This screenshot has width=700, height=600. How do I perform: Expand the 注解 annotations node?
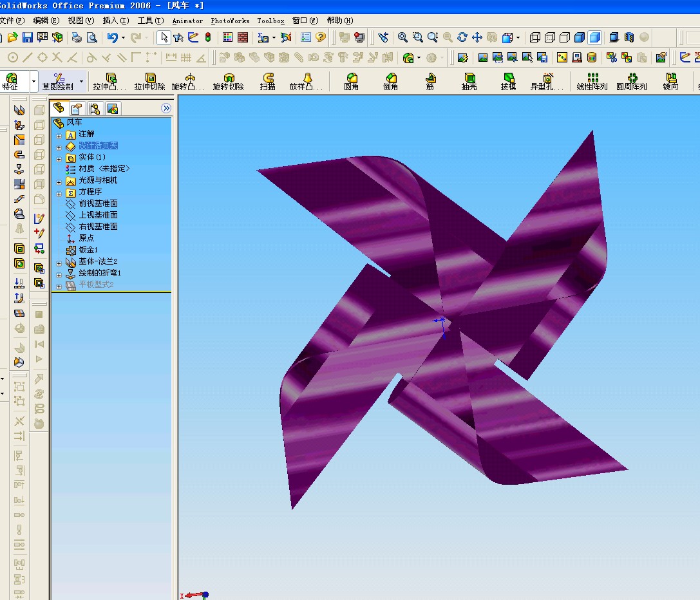(59, 136)
